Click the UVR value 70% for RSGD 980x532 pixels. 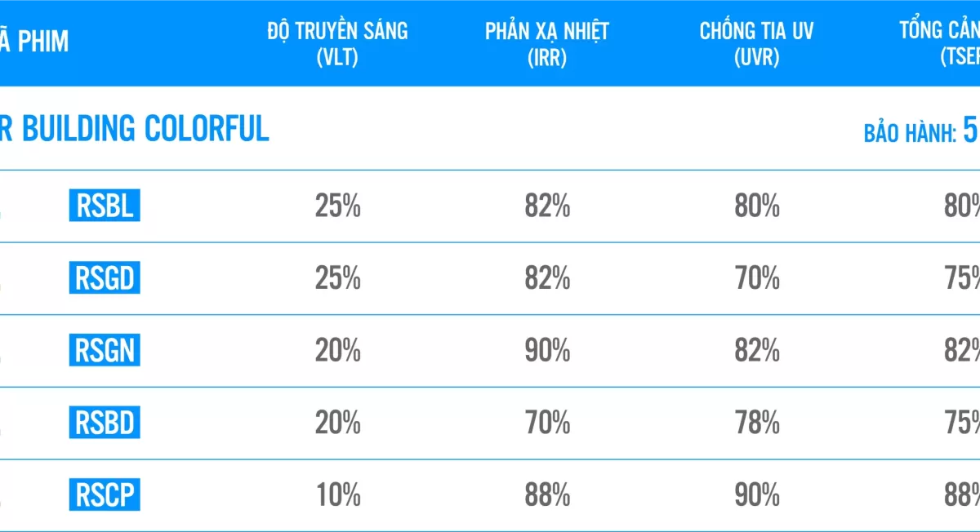(x=756, y=279)
